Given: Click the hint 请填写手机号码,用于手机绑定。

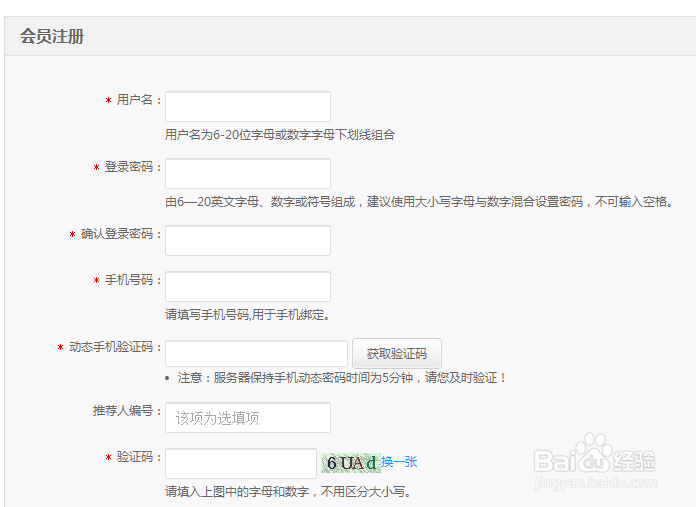Looking at the screenshot, I should [x=248, y=315].
